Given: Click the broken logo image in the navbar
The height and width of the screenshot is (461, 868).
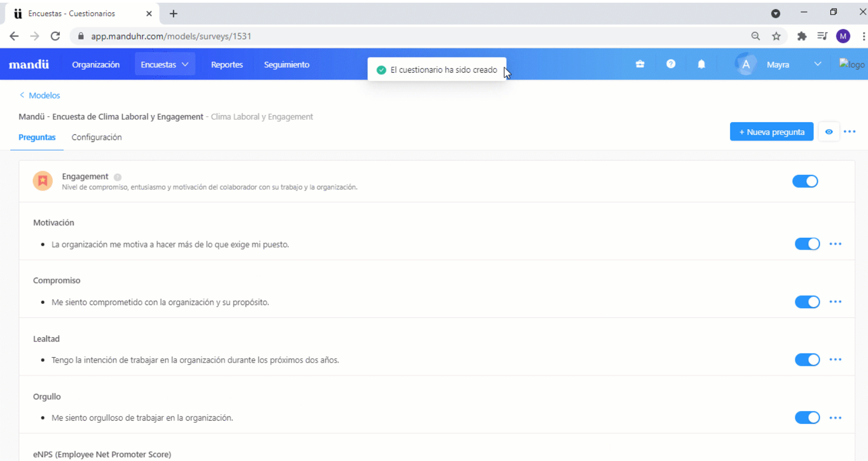Looking at the screenshot, I should (x=852, y=64).
